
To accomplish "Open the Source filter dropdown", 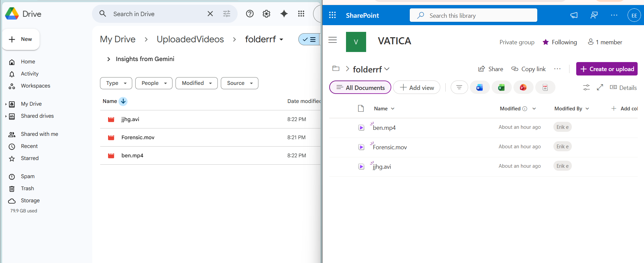I will 240,83.
